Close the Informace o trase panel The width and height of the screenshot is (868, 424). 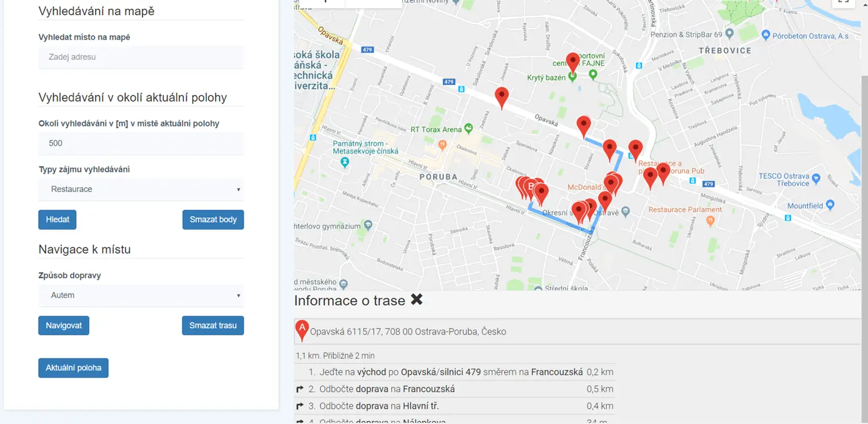coord(416,300)
